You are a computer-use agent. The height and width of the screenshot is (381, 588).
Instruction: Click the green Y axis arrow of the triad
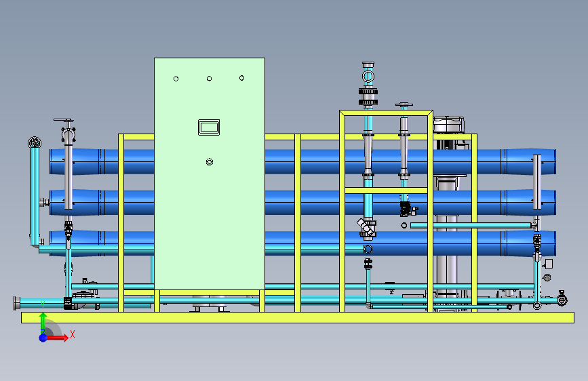(43, 323)
